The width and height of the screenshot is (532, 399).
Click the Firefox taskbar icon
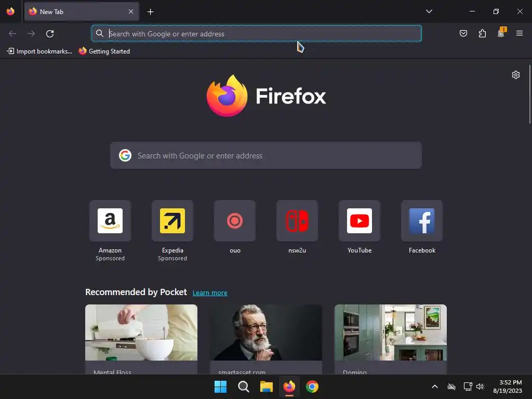tap(289, 387)
